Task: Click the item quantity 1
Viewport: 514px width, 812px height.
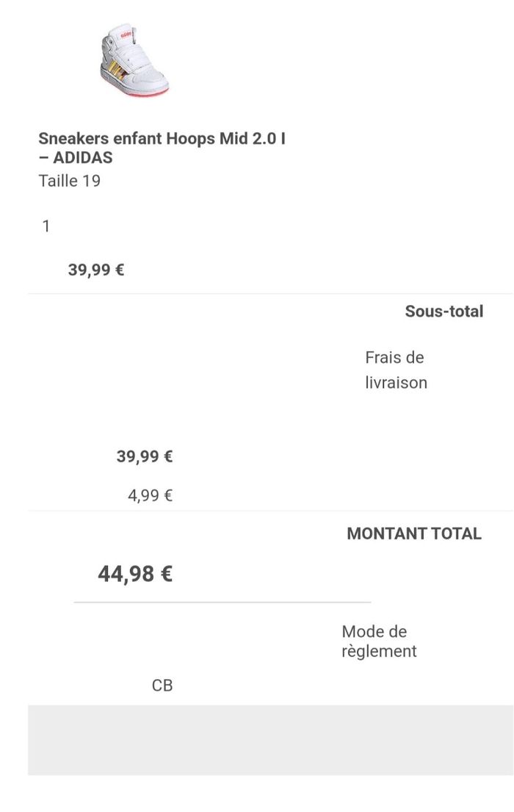Action: pos(46,226)
